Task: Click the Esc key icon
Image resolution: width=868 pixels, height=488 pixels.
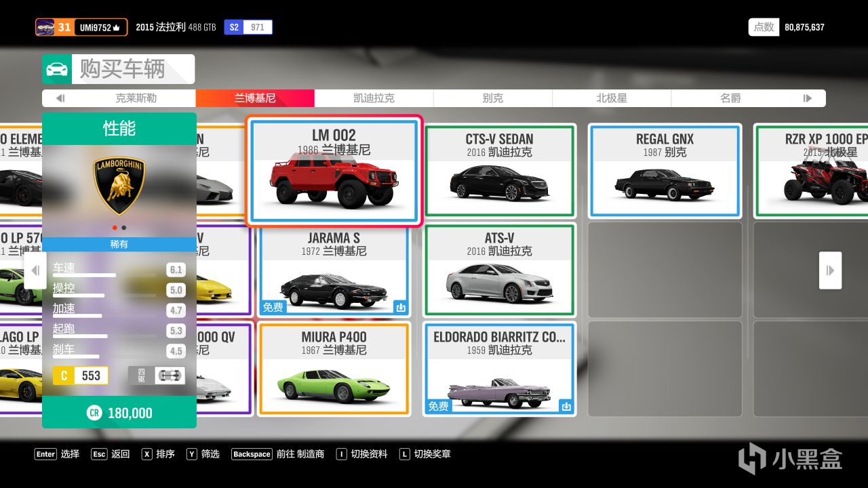Action: click(x=99, y=454)
